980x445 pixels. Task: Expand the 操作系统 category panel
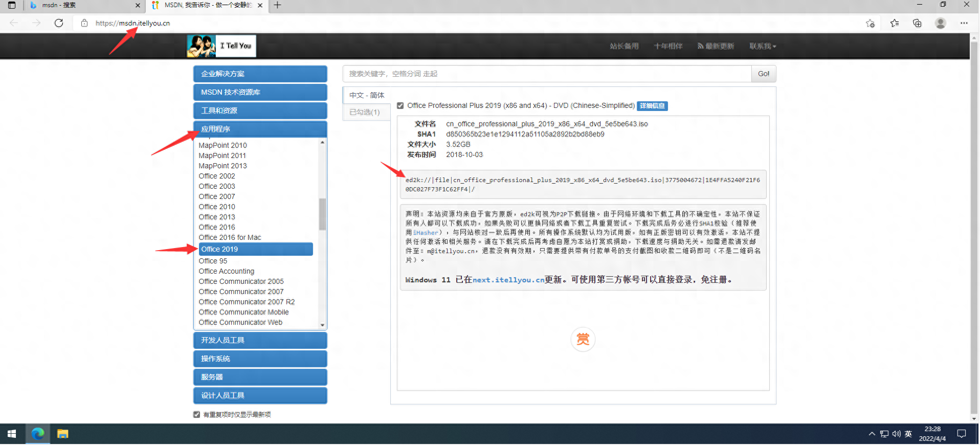(x=260, y=359)
